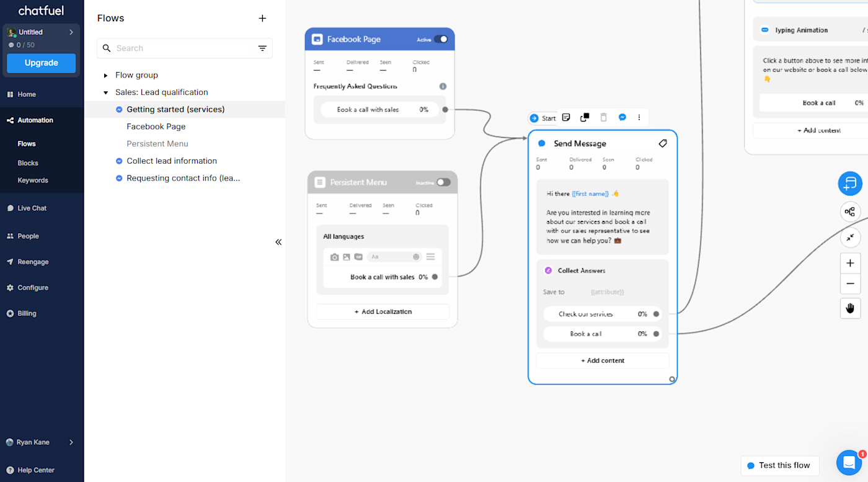Open the Help Center link
This screenshot has height=482, width=868.
coord(36,470)
